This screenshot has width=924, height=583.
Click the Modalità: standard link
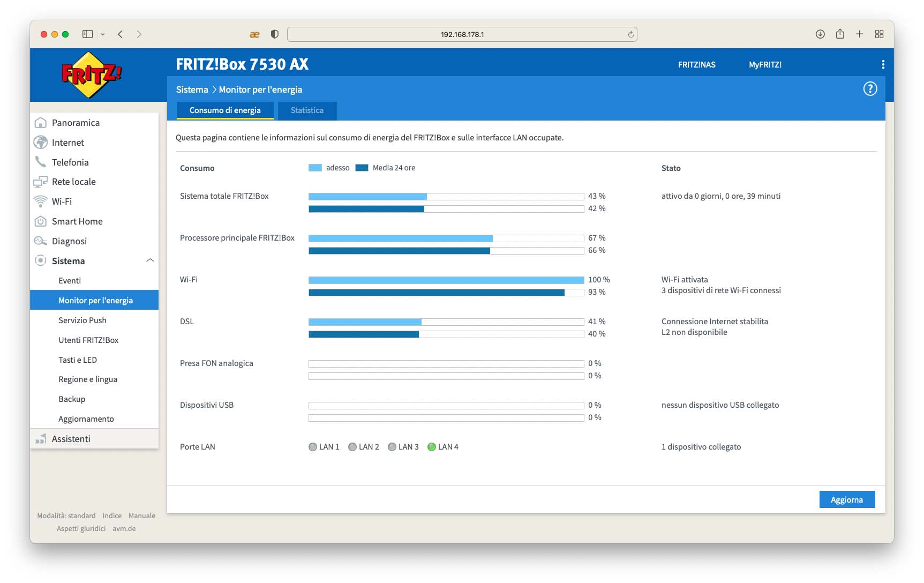coord(66,515)
